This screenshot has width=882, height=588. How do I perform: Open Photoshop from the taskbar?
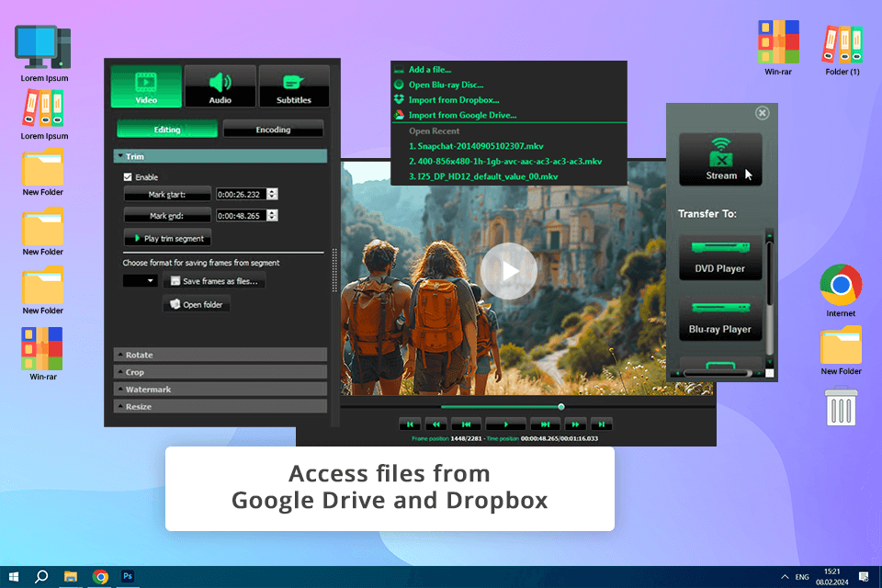(x=128, y=577)
